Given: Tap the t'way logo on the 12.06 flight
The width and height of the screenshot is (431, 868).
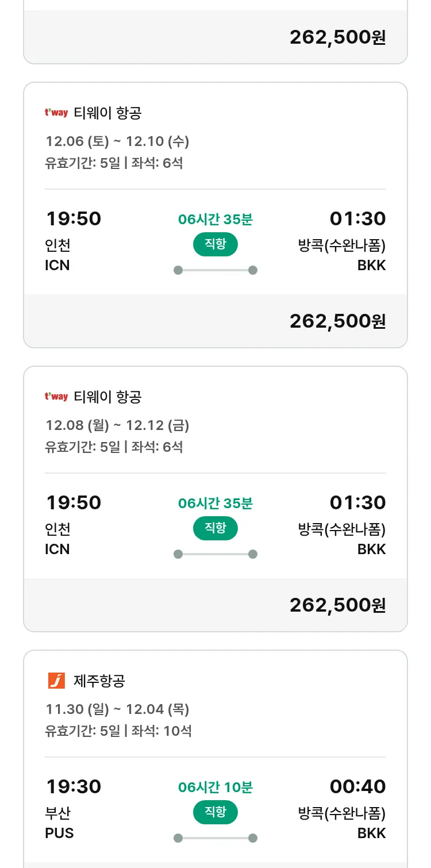Looking at the screenshot, I should click(x=56, y=113).
